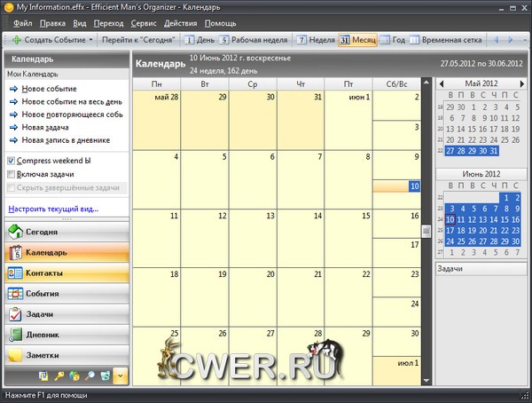Go to previous month in mini calendar

(442, 83)
